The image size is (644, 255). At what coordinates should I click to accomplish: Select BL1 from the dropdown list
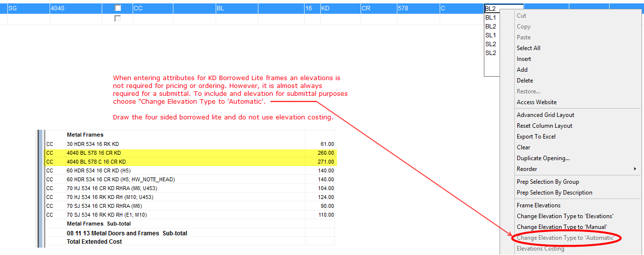pos(491,18)
